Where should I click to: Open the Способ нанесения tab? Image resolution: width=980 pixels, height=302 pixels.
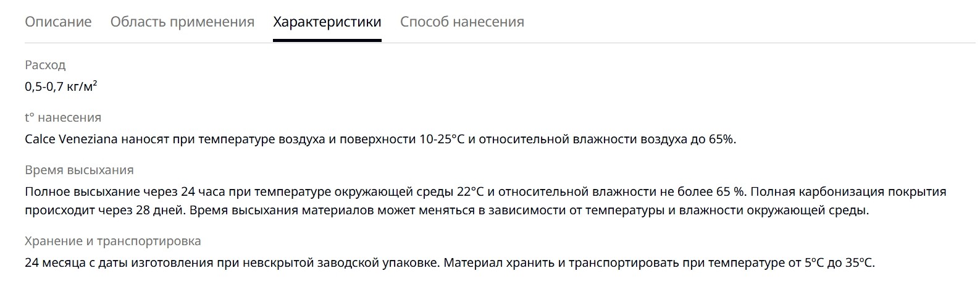coord(462,22)
